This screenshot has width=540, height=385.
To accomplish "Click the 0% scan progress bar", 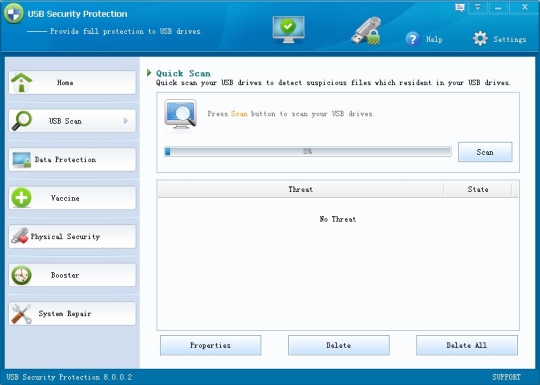I will tap(308, 152).
